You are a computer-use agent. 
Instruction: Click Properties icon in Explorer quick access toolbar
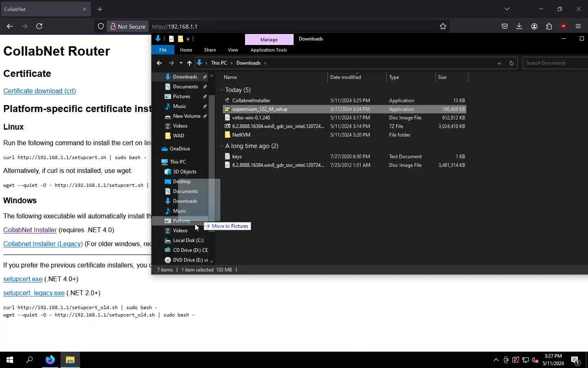pyautogui.click(x=171, y=39)
